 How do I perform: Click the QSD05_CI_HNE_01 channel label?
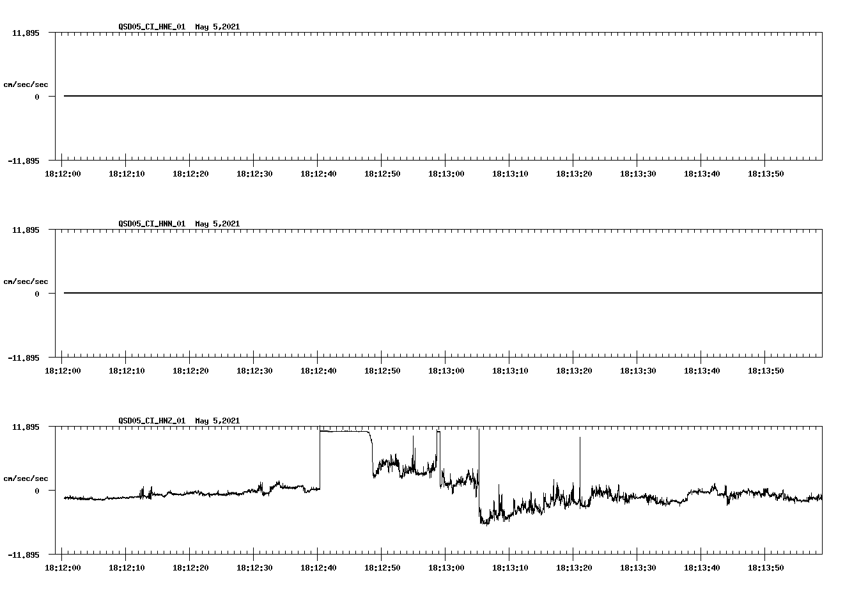(x=151, y=27)
